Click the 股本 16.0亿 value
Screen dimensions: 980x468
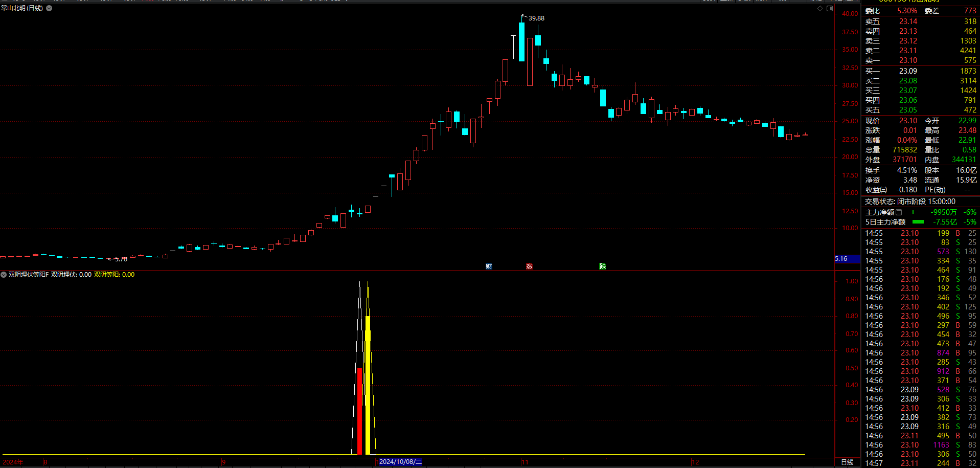coord(966,170)
